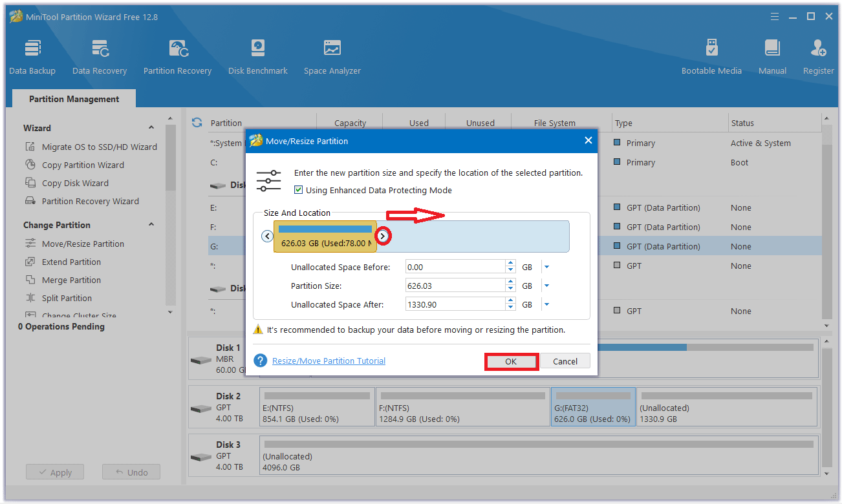Open the Manual
This screenshot has width=842, height=504.
[772, 57]
